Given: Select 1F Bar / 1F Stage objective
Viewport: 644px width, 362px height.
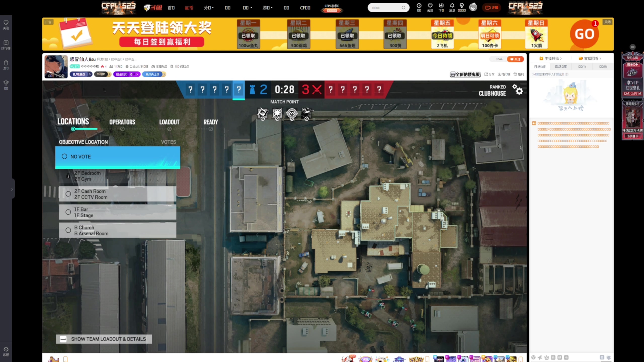Looking at the screenshot, I should coord(117,212).
